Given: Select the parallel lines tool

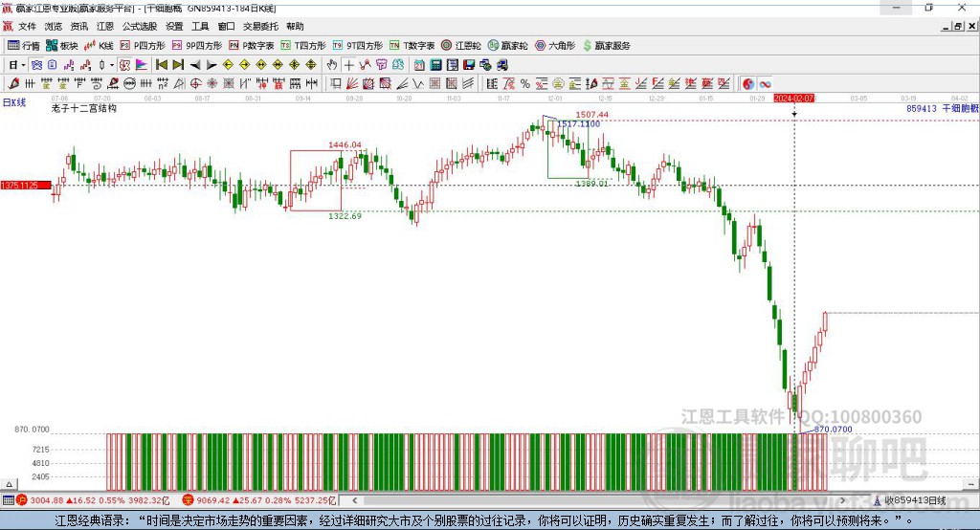Looking at the screenshot, I should click(x=469, y=84).
